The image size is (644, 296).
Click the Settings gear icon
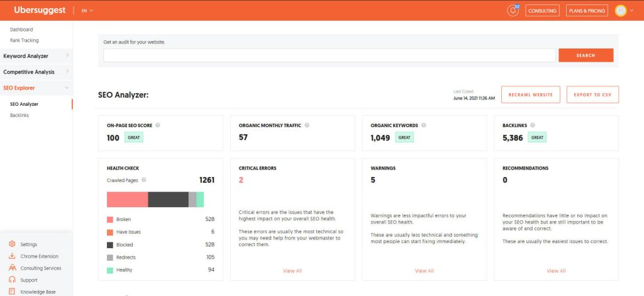13,244
